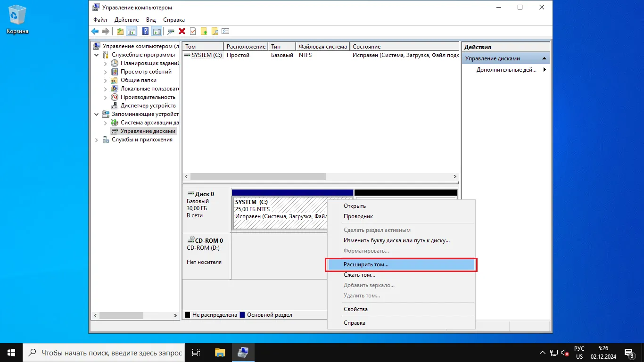Expand the Планировщик заданий tree node
The height and width of the screenshot is (362, 644).
(x=106, y=63)
